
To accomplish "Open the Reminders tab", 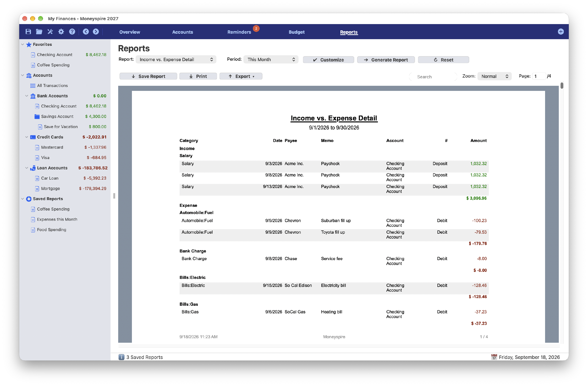I will point(239,32).
